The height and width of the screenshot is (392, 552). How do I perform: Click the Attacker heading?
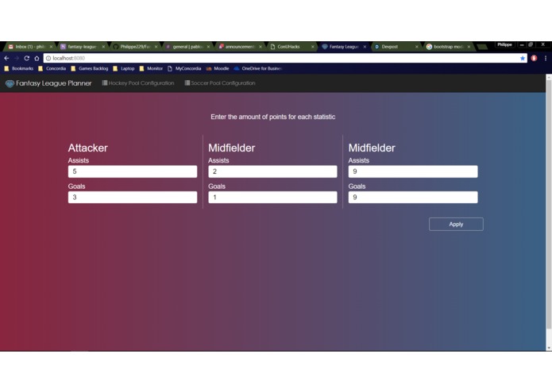(87, 148)
